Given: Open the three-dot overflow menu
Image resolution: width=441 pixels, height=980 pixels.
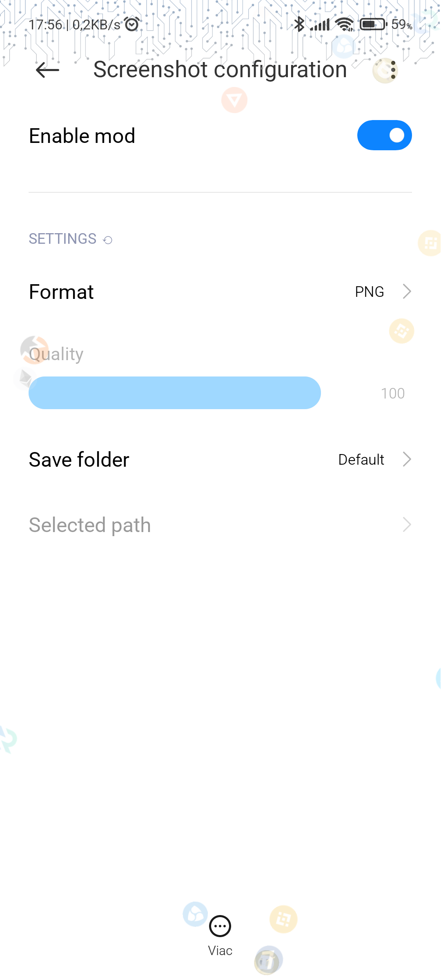Looking at the screenshot, I should 393,70.
